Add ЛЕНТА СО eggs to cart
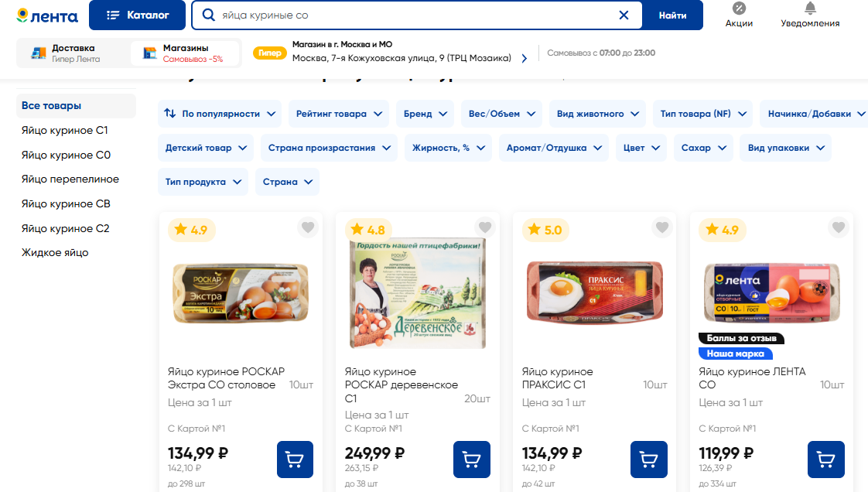The height and width of the screenshot is (492, 868). [x=826, y=460]
